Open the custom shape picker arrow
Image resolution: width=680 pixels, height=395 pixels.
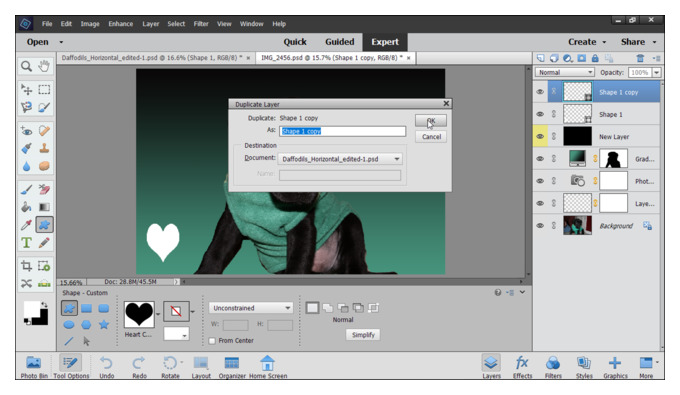point(158,313)
